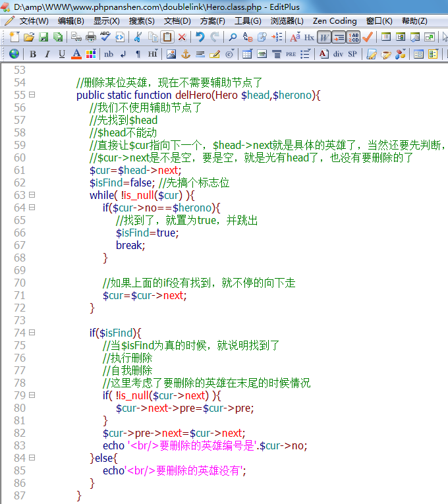
Task: Save all open files
Action: pos(58,38)
